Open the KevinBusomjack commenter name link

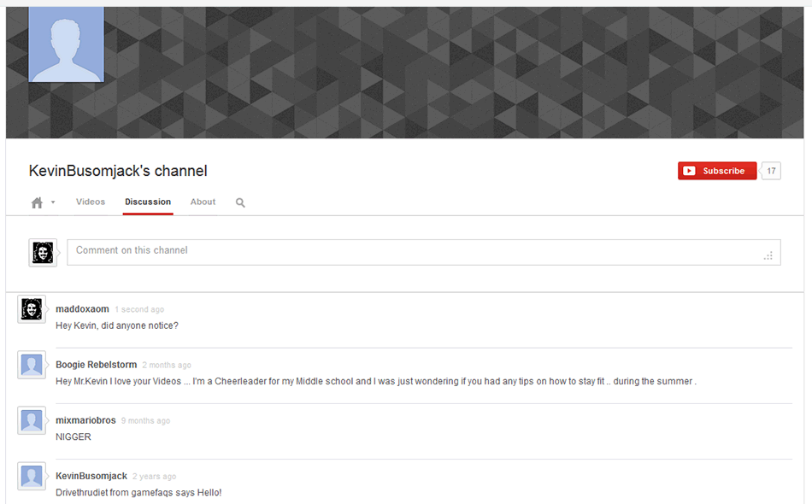[91, 476]
